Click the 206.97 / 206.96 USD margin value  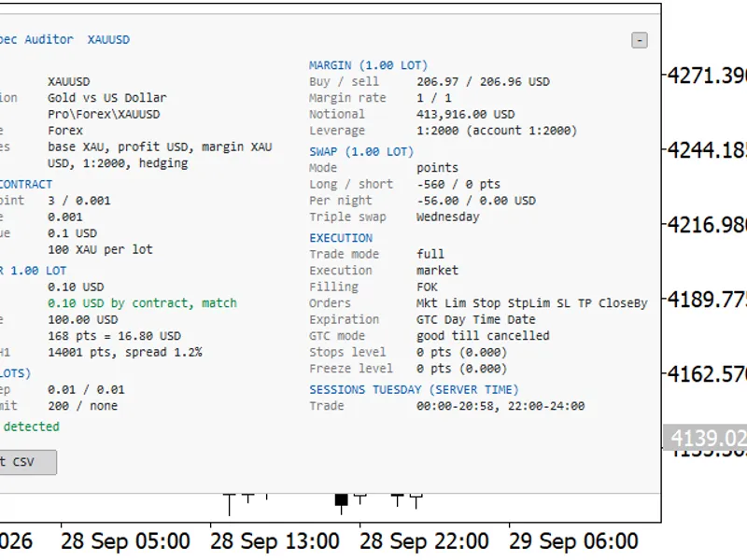483,82
